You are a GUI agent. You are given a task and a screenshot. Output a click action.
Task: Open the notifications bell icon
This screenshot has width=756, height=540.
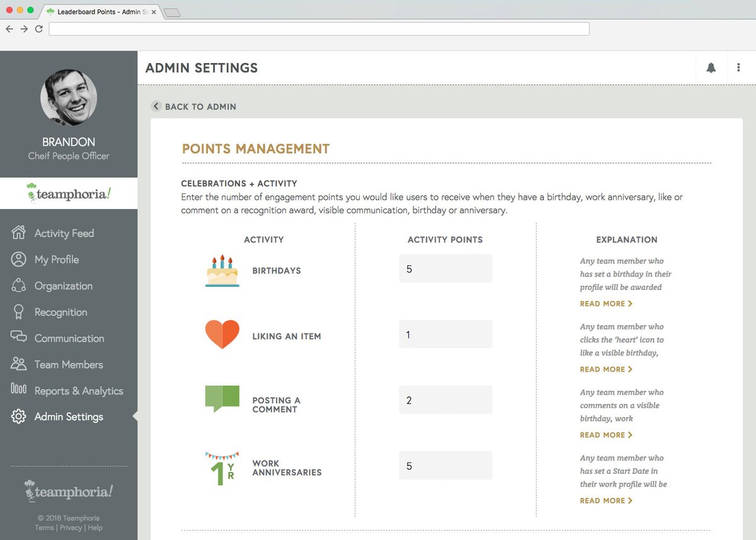tap(711, 68)
